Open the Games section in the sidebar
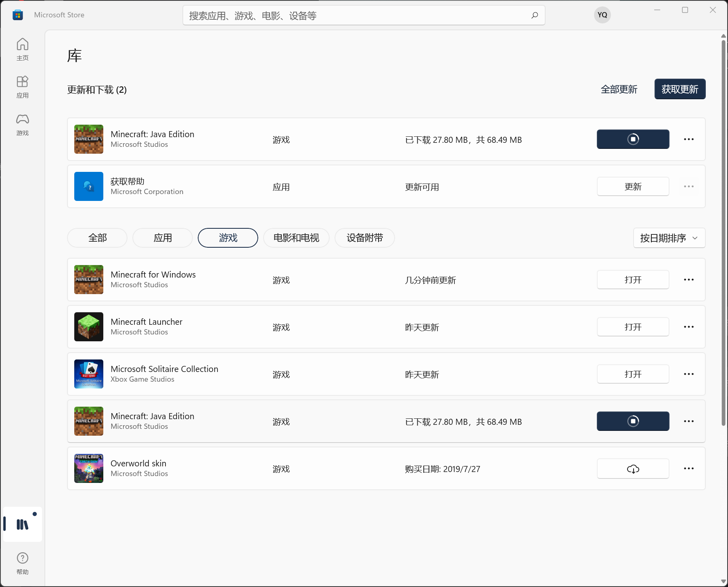The image size is (728, 587). [23, 124]
